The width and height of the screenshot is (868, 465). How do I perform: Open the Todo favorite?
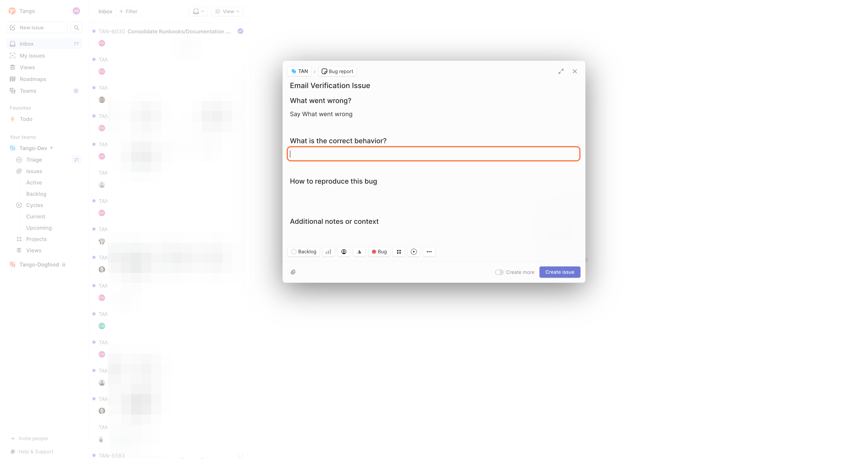coord(44,119)
